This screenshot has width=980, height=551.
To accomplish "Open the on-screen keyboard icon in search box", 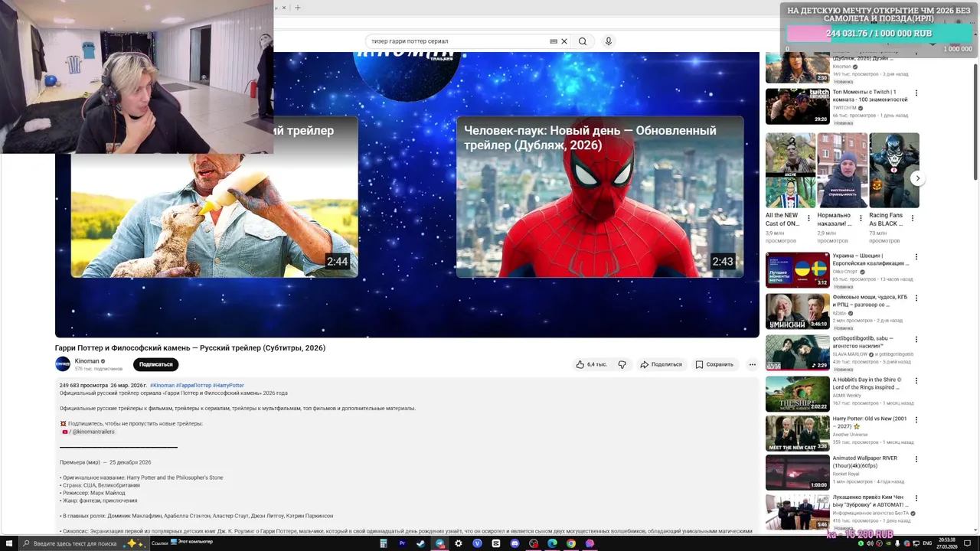I will (x=554, y=41).
